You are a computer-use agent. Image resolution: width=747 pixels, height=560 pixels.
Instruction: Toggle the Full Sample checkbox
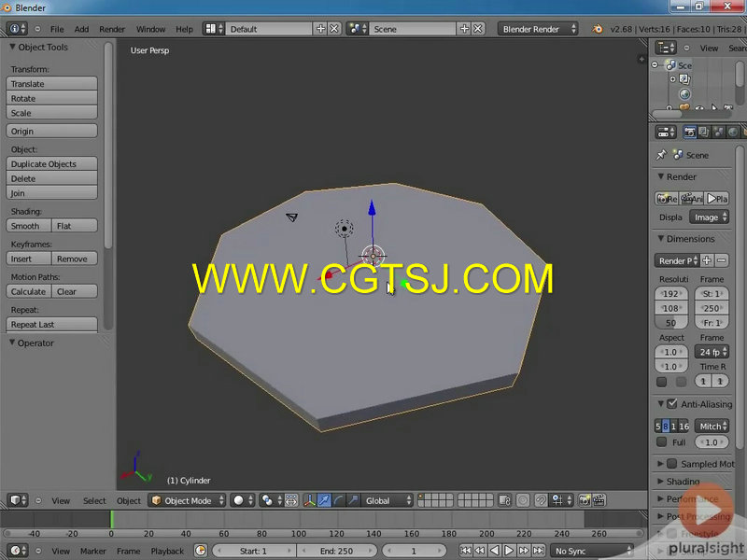[661, 441]
